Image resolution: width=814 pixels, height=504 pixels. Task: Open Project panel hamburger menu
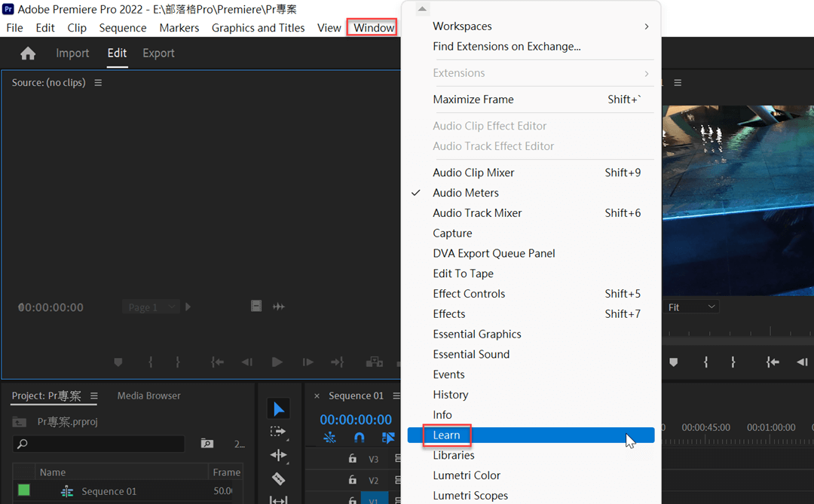click(x=94, y=396)
